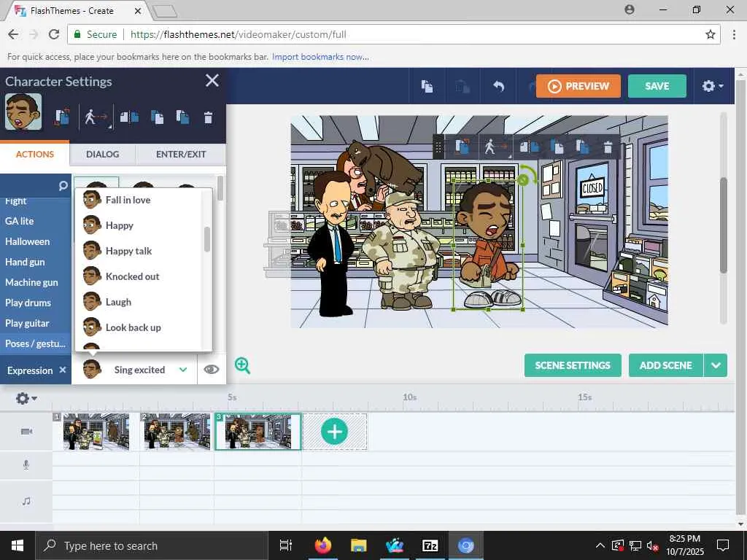Image resolution: width=747 pixels, height=560 pixels.
Task: Click the camera track icon in the timeline
Action: point(27,432)
